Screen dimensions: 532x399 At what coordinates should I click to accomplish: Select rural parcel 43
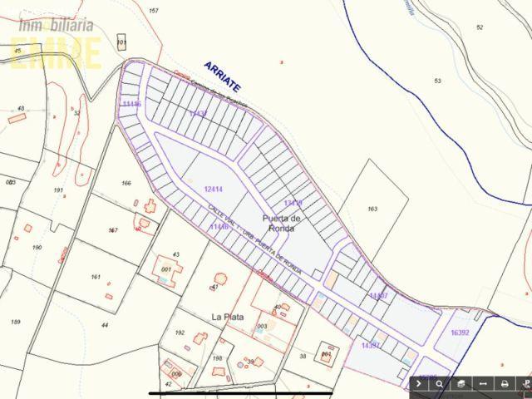pyautogui.click(x=175, y=254)
